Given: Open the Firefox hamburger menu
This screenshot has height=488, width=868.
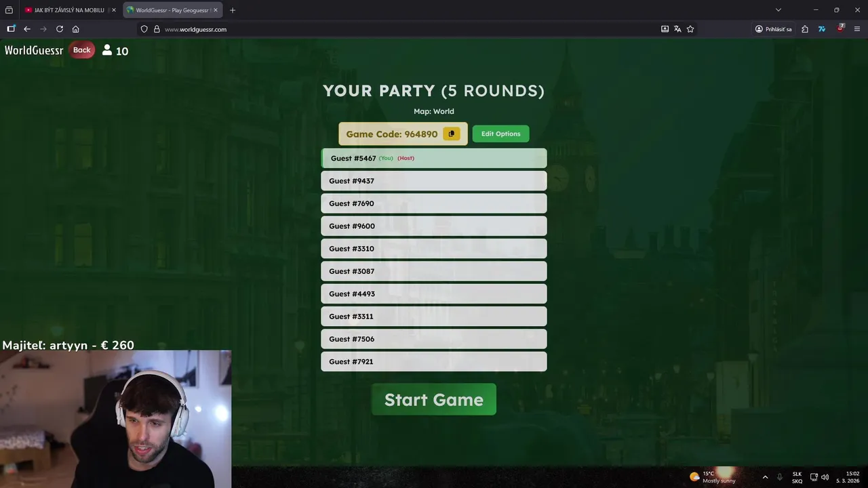Looking at the screenshot, I should tap(857, 29).
